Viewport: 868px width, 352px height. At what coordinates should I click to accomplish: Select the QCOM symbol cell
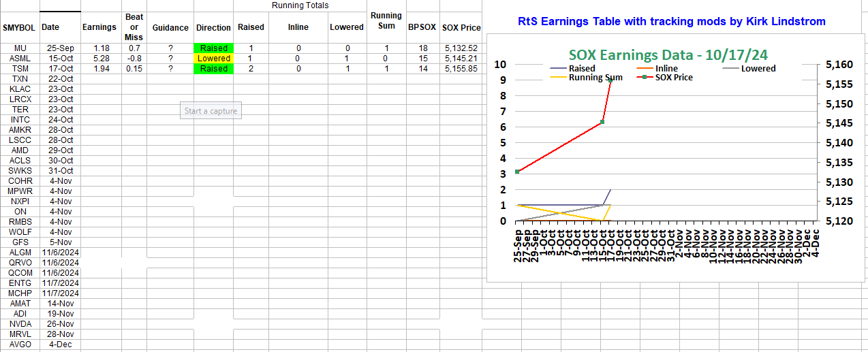(20, 273)
